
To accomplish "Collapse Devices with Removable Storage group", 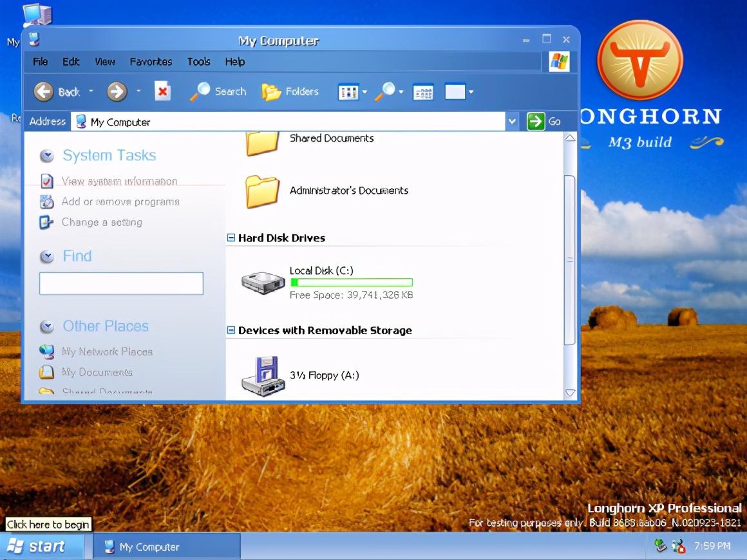I will [231, 330].
